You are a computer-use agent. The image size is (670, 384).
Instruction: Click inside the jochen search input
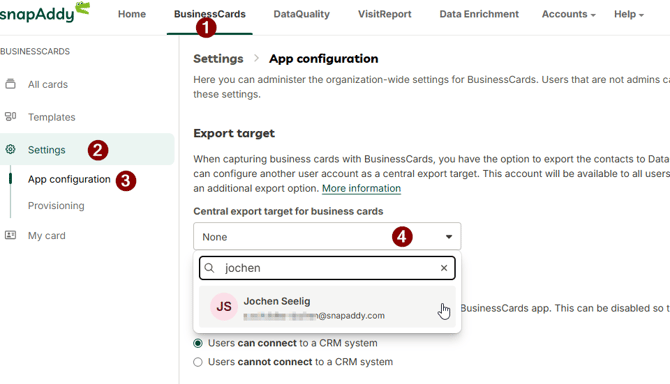[x=327, y=268]
